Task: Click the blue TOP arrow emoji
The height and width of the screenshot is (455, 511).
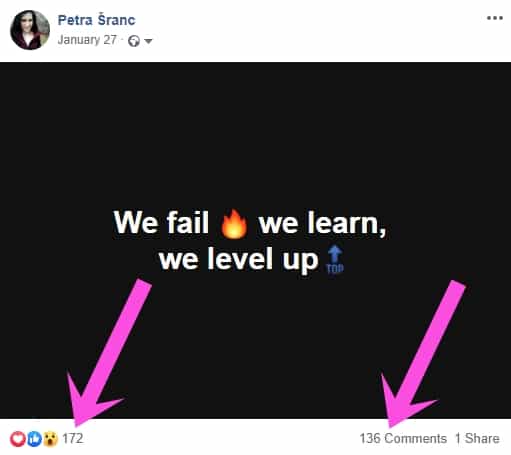Action: [x=335, y=259]
